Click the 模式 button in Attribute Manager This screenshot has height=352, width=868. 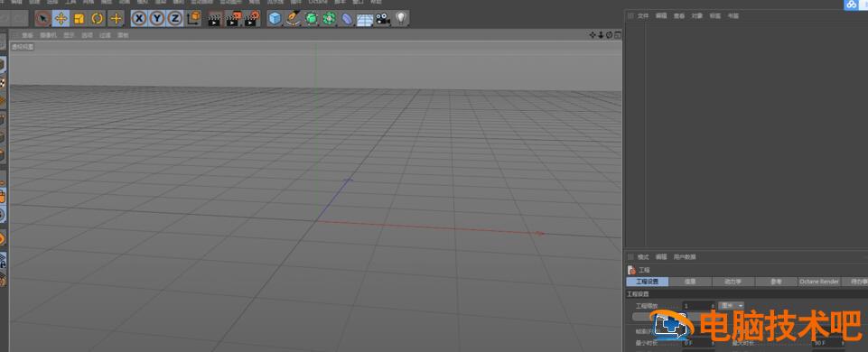click(643, 257)
